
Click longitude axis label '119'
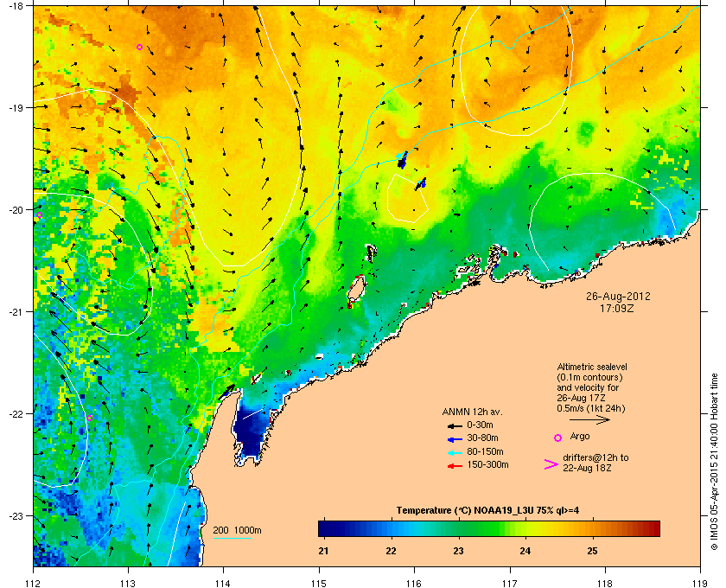pyautogui.click(x=700, y=583)
